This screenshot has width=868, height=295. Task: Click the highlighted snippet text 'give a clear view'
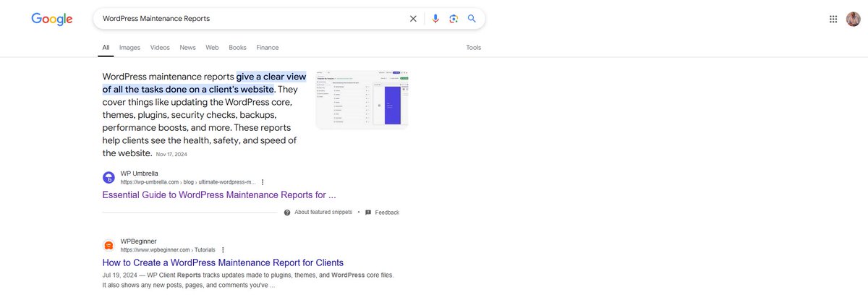(x=271, y=77)
